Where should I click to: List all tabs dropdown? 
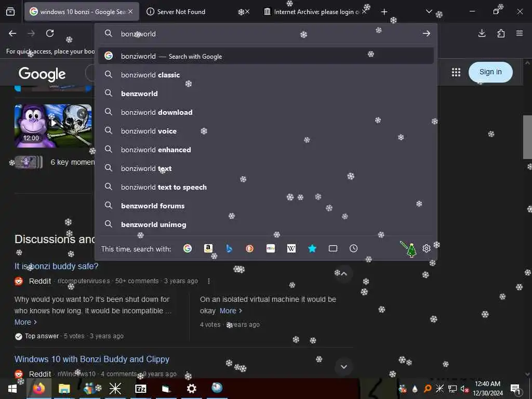click(429, 11)
